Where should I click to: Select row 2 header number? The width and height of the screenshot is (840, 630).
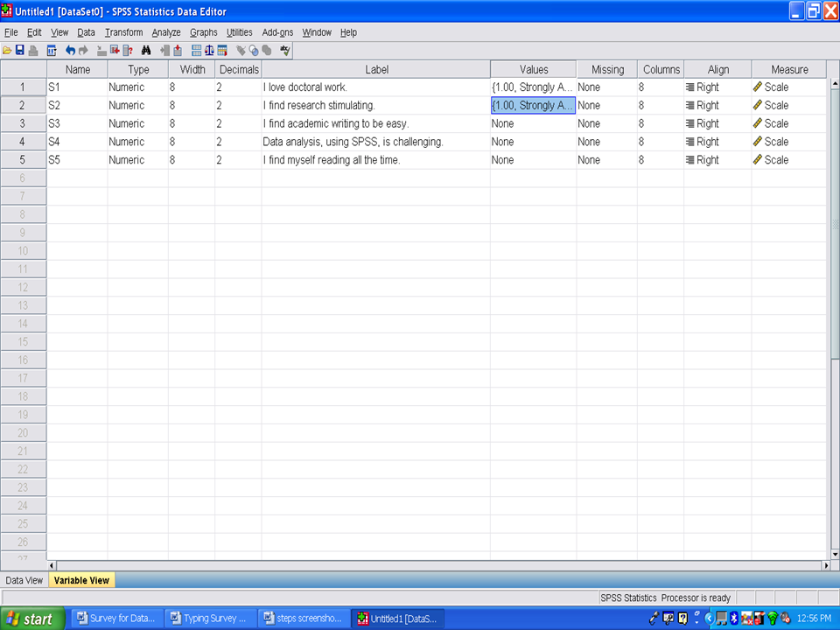[x=23, y=105]
